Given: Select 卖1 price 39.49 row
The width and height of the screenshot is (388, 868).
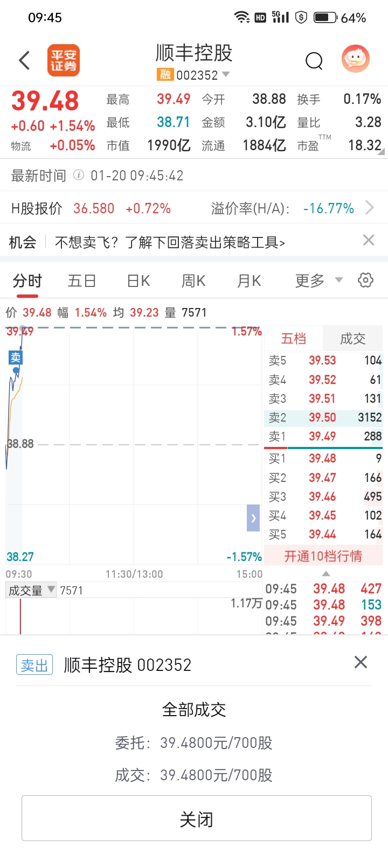Looking at the screenshot, I should coord(323,436).
